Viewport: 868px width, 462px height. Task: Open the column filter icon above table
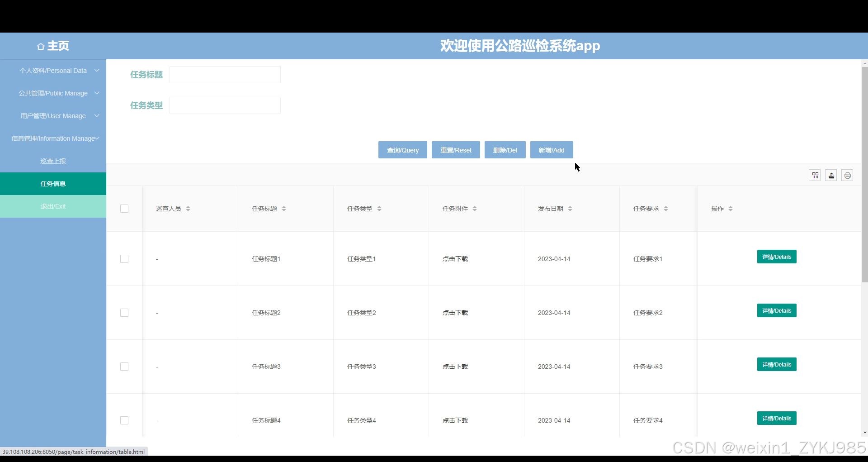(815, 175)
